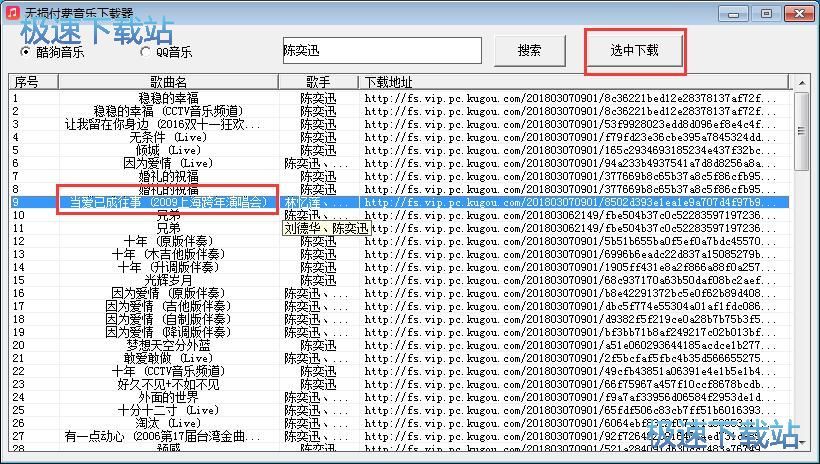Click the vertical scrollbar thumb

(x=801, y=131)
